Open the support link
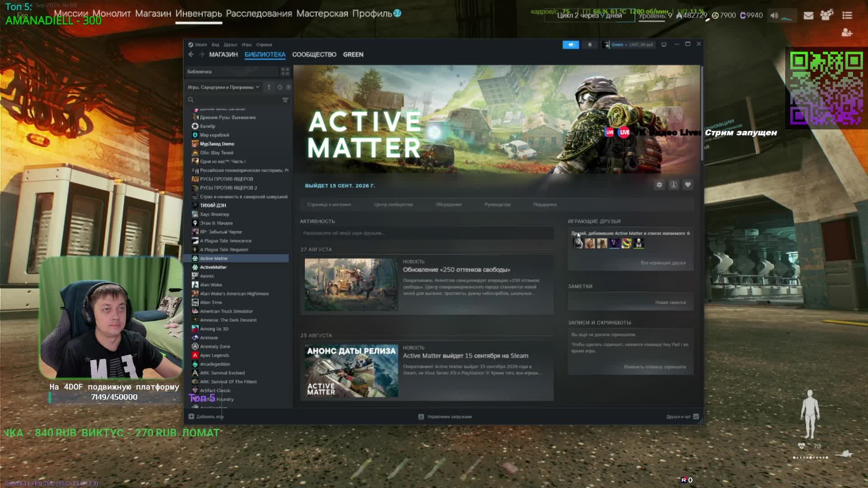 click(x=545, y=205)
